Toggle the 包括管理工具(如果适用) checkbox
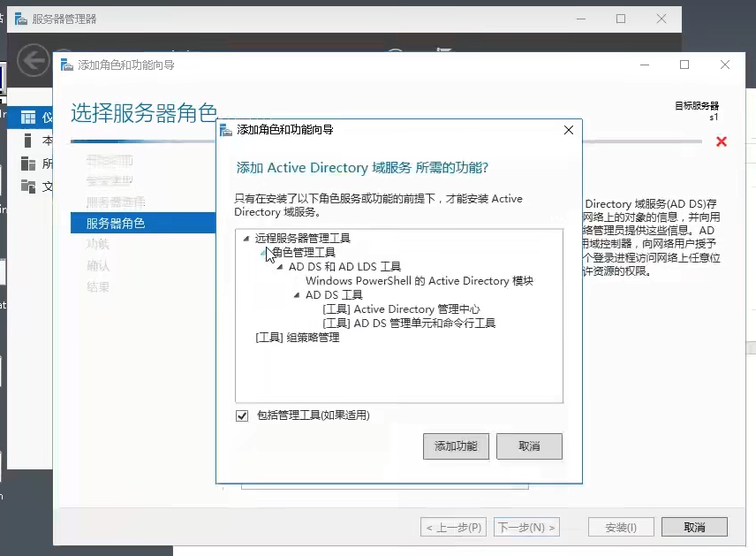 (242, 415)
